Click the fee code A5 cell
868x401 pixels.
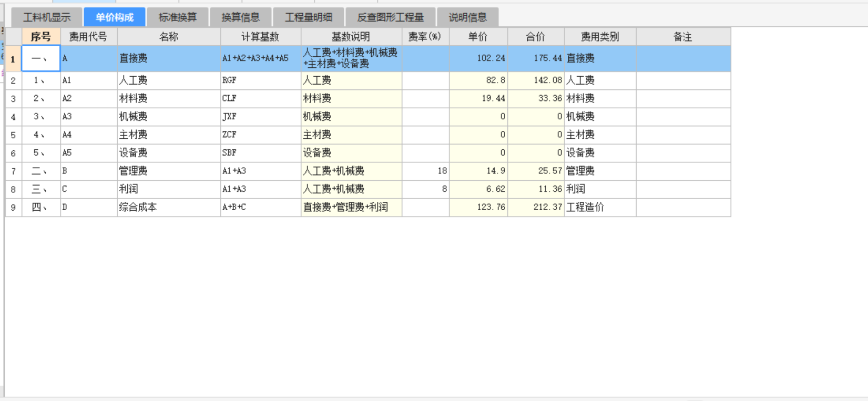pyautogui.click(x=88, y=153)
